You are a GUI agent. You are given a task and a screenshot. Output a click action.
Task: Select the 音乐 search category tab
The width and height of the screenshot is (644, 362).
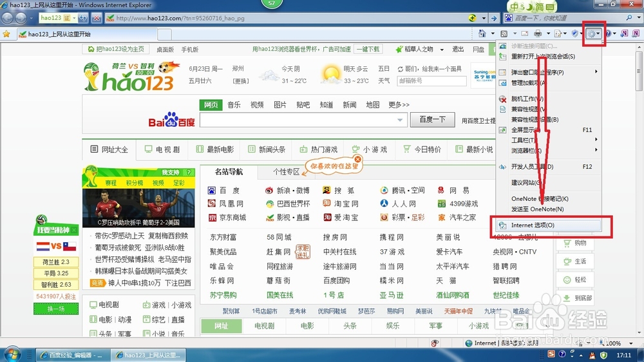[x=234, y=105]
